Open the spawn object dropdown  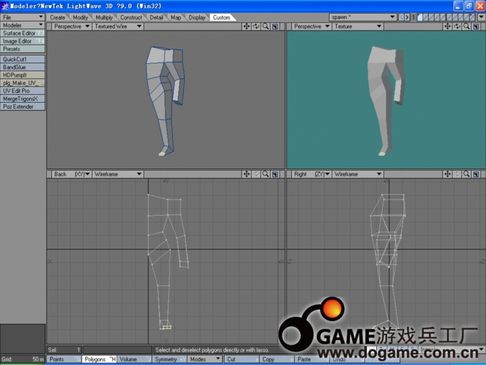coord(363,17)
